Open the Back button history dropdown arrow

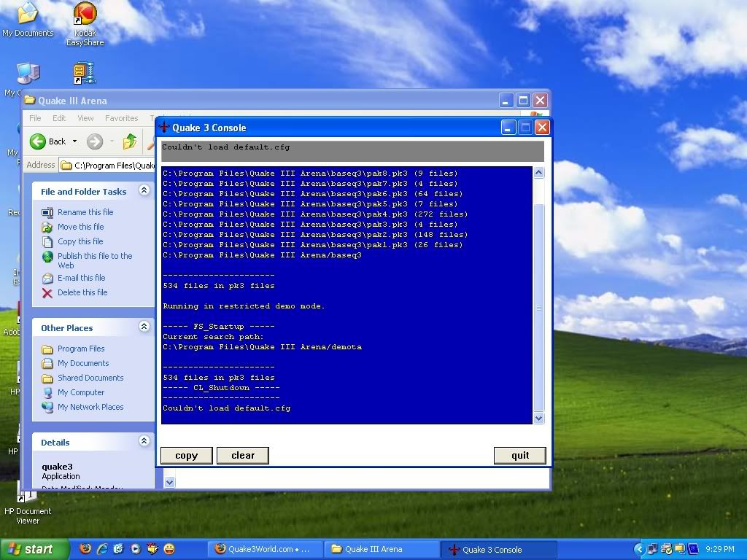(x=75, y=141)
